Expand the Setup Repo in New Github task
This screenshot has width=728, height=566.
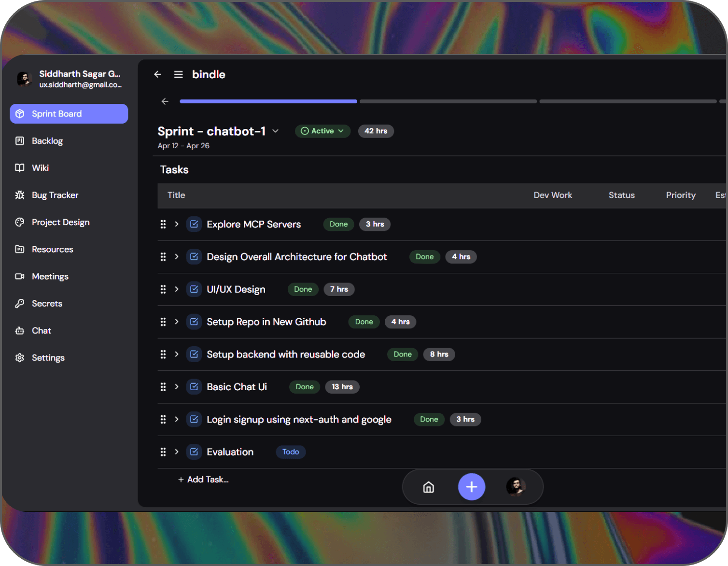click(x=177, y=322)
